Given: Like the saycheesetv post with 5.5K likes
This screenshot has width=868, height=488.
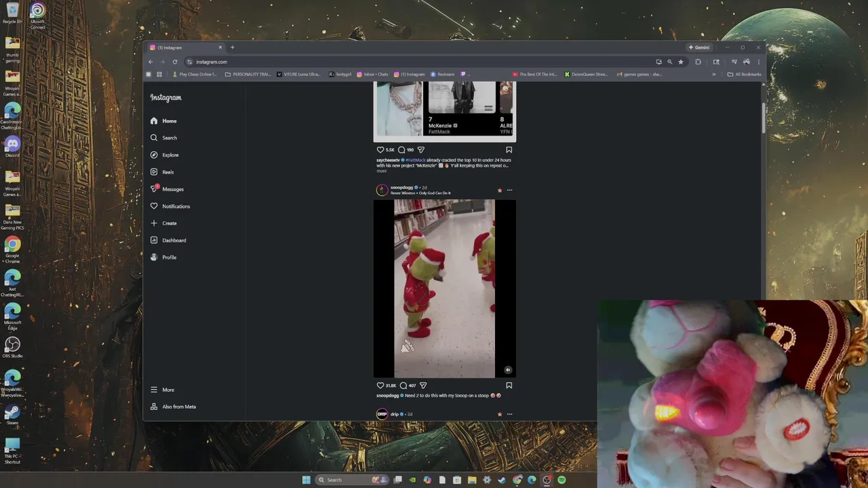Looking at the screenshot, I should coord(380,150).
